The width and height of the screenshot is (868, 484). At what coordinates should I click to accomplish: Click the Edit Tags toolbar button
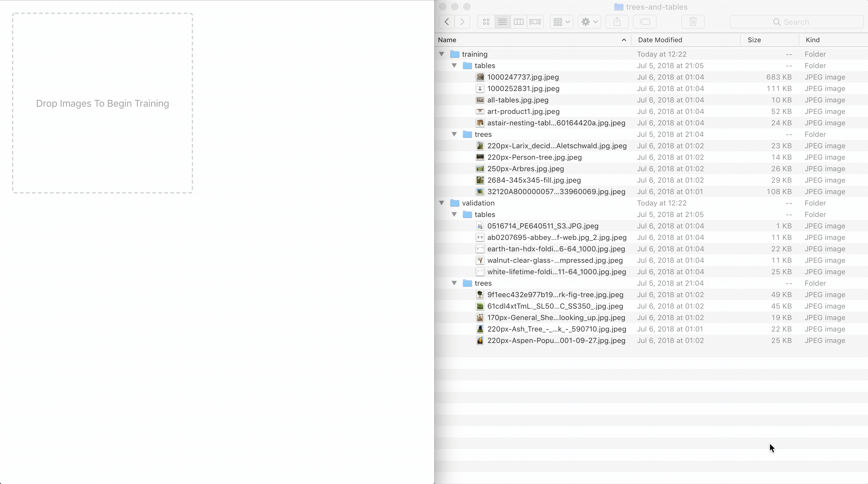point(645,22)
